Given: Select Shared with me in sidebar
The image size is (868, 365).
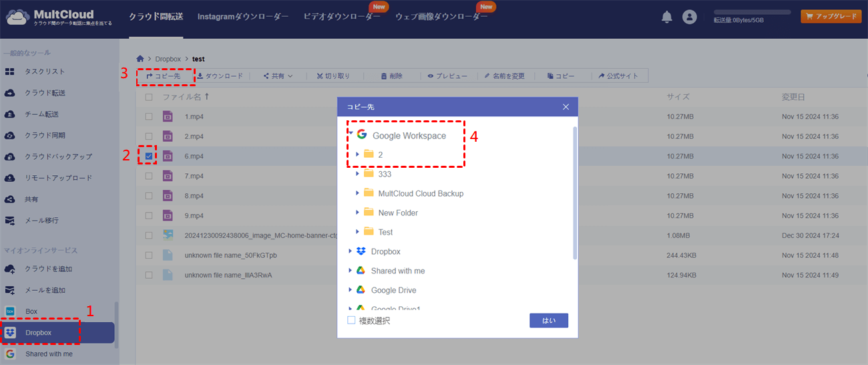Looking at the screenshot, I should pos(49,354).
